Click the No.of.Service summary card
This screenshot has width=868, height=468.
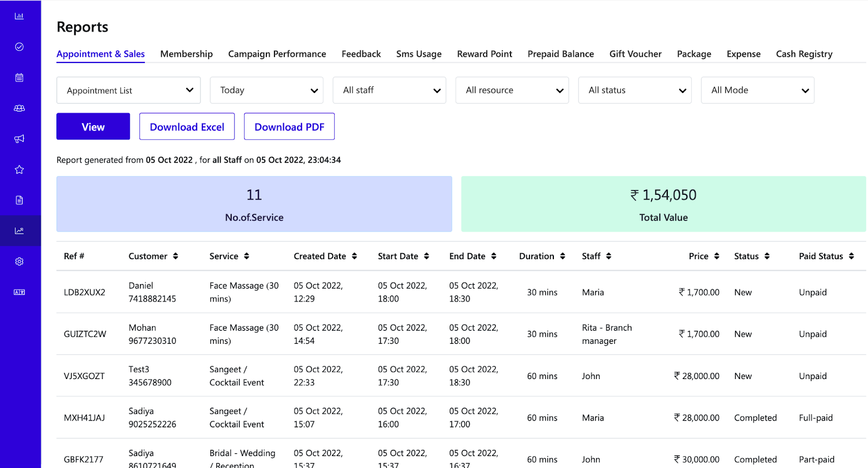coord(254,204)
